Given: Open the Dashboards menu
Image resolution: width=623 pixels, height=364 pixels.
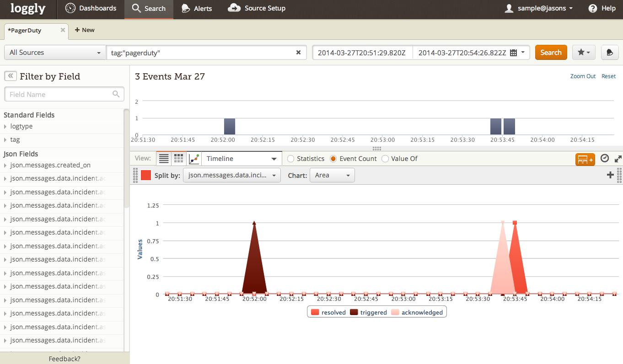Looking at the screenshot, I should 91,8.
